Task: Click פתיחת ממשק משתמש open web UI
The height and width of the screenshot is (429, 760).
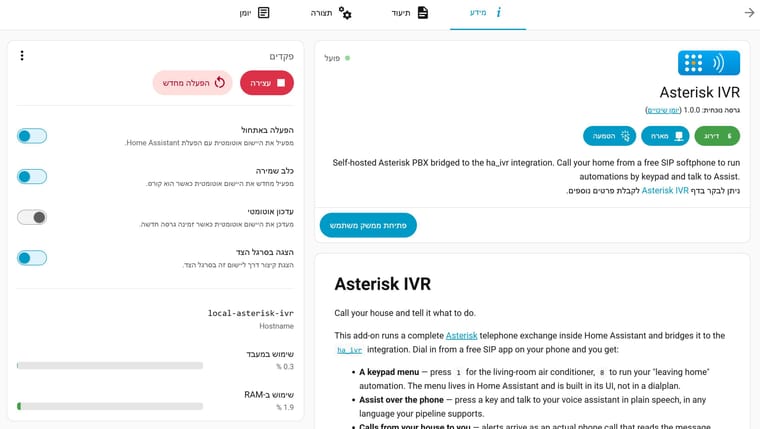Action: [368, 225]
